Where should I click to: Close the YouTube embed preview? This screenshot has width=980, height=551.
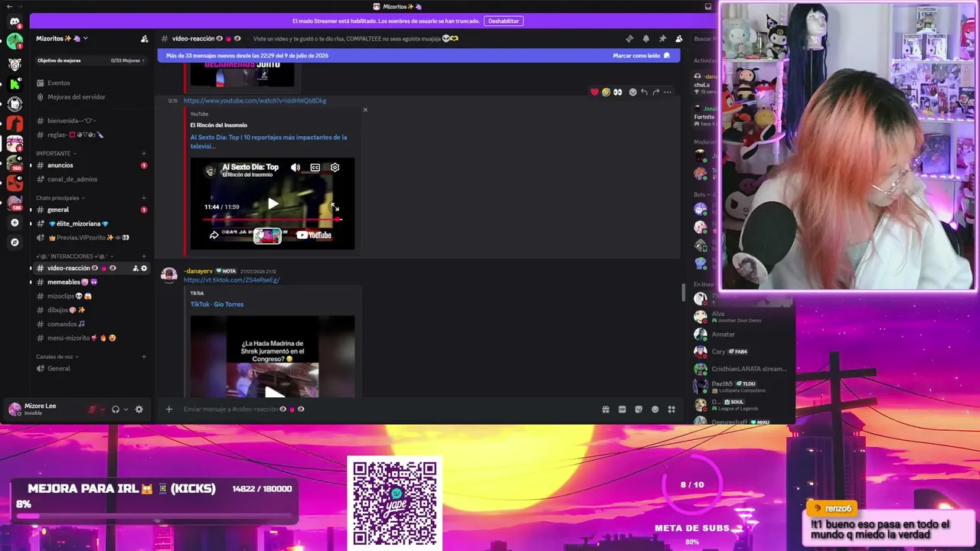pyautogui.click(x=365, y=110)
